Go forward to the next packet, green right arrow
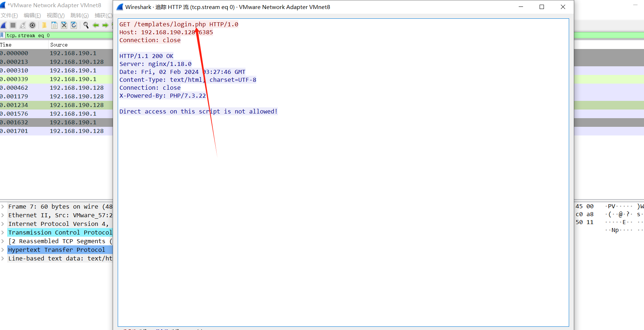Screen dimensions: 644x330 coord(105,25)
